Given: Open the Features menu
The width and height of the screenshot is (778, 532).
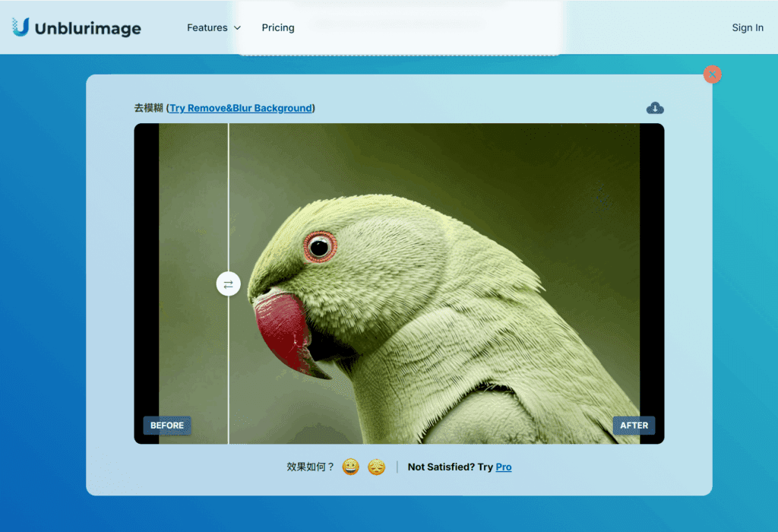Looking at the screenshot, I should coord(207,27).
